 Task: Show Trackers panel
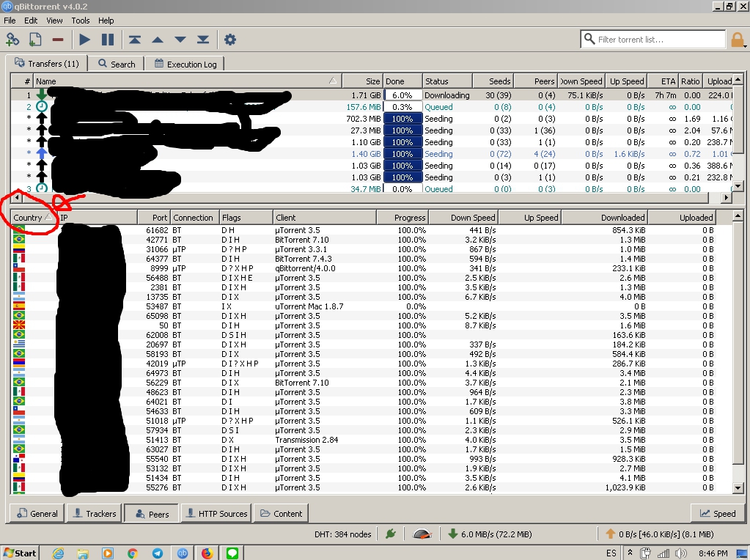point(95,513)
